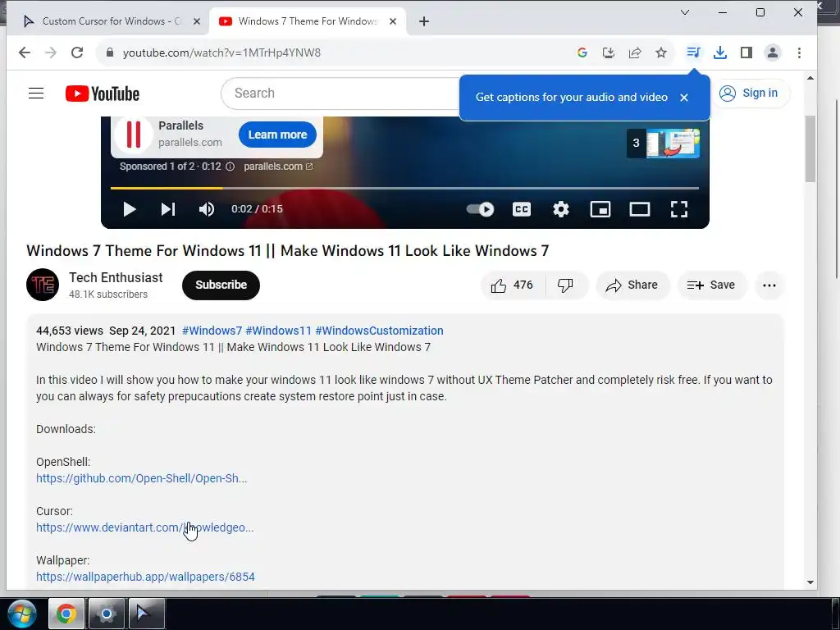Go back to the previous page
Screen dimensions: 840x630
[25, 52]
